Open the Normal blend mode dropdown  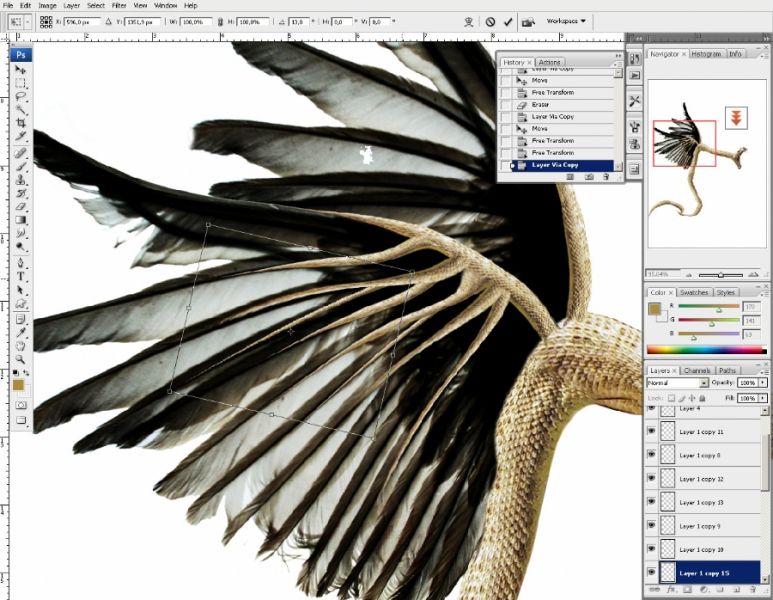click(677, 383)
